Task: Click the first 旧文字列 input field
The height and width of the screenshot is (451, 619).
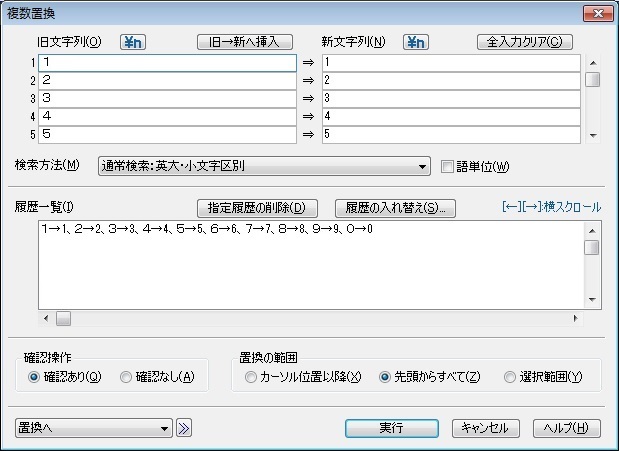Action: pos(167,63)
